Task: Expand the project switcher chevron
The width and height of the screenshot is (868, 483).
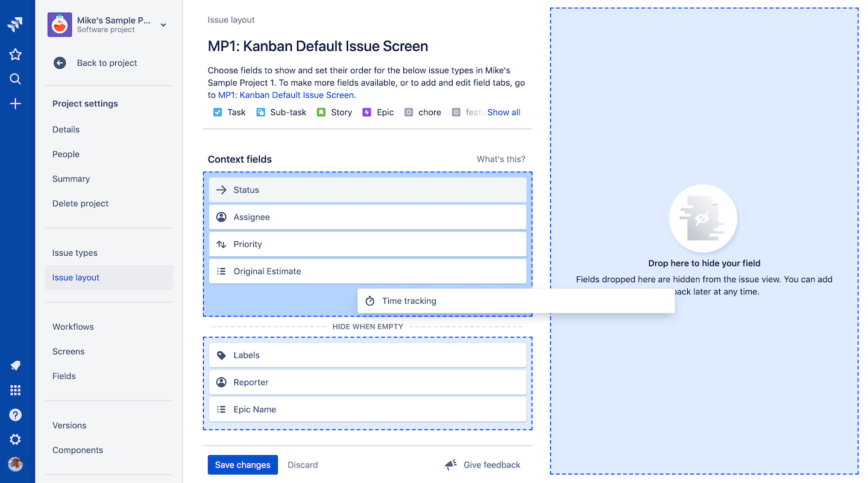Action: (x=163, y=25)
